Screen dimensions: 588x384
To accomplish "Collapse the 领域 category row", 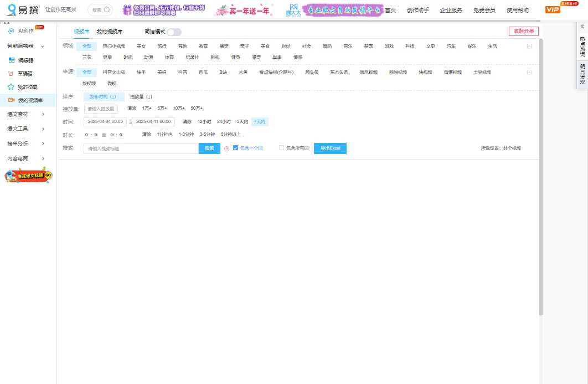I will pos(530,46).
